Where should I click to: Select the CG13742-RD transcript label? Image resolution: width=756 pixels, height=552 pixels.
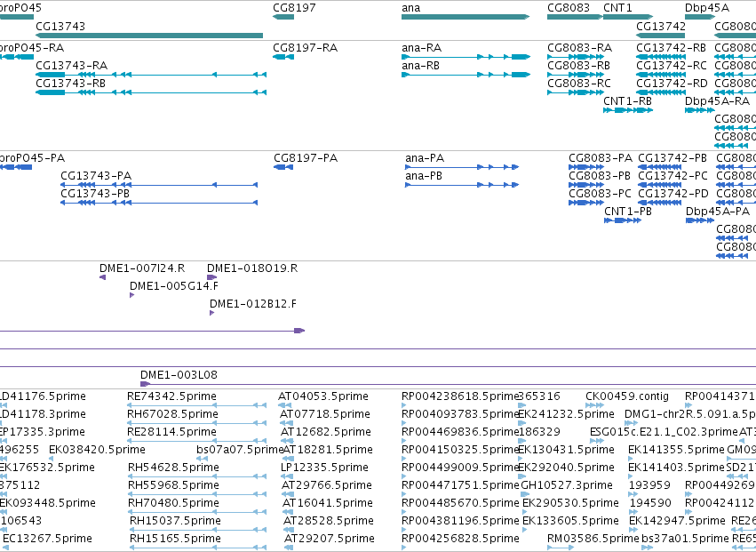[672, 83]
